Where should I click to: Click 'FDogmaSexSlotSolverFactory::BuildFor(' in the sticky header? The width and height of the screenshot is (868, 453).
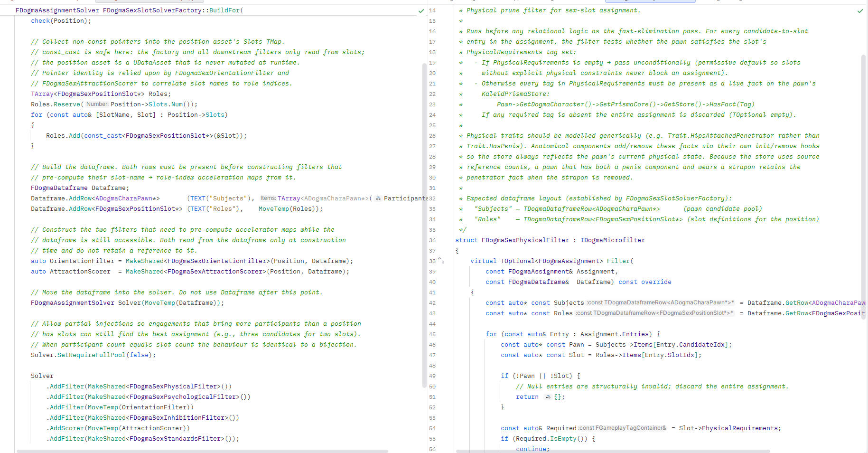click(x=173, y=10)
